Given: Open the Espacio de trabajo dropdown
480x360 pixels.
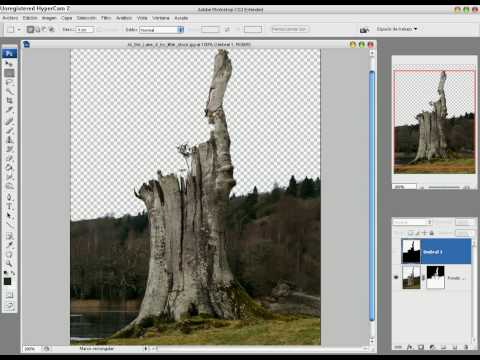Looking at the screenshot, I should coord(397,29).
